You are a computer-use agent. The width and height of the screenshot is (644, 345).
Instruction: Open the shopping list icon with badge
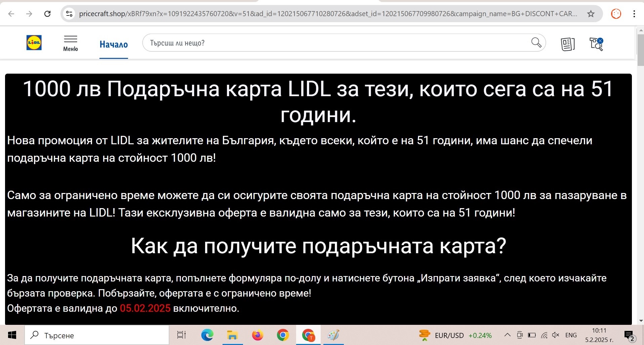click(x=596, y=44)
